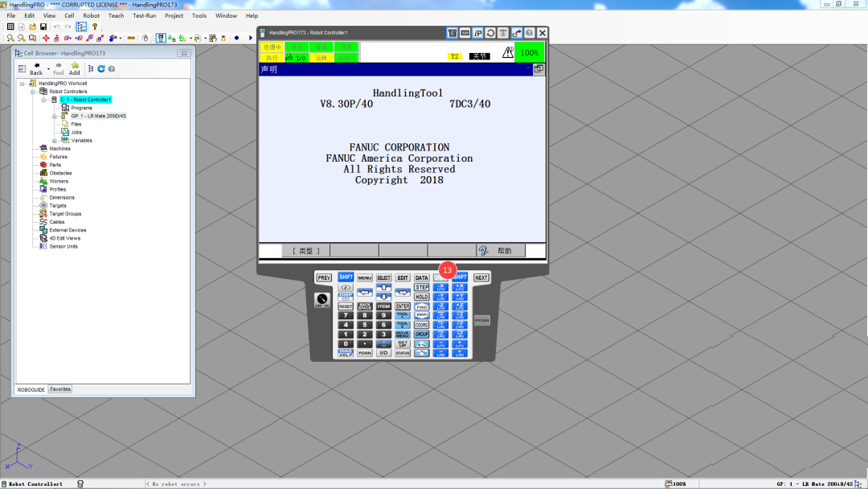Open the [ 类型 ] type softkey menu

click(306, 251)
